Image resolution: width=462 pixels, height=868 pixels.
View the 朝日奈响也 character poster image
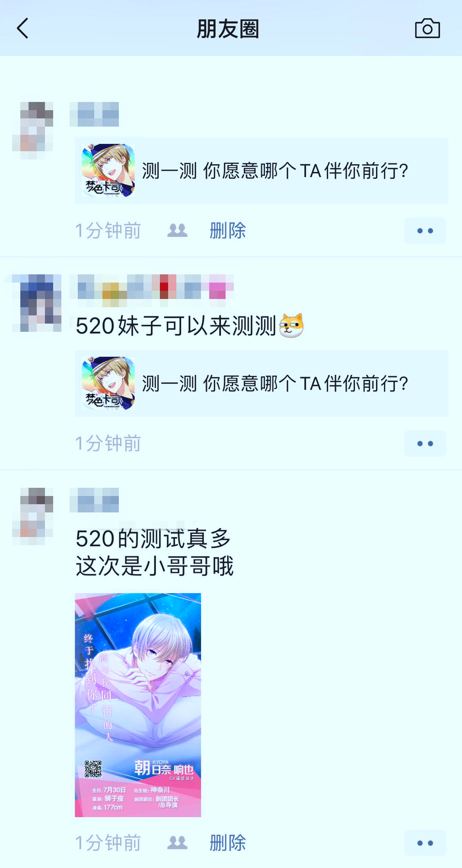pos(138,705)
